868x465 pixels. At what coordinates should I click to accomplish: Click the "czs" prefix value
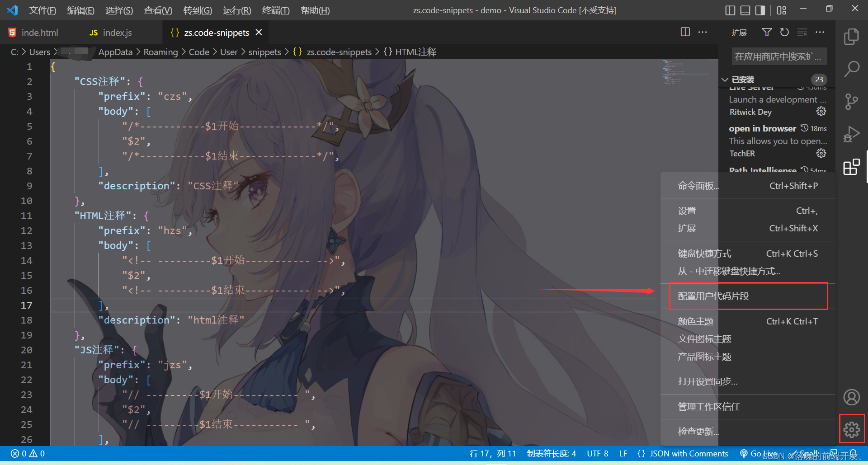(x=172, y=96)
